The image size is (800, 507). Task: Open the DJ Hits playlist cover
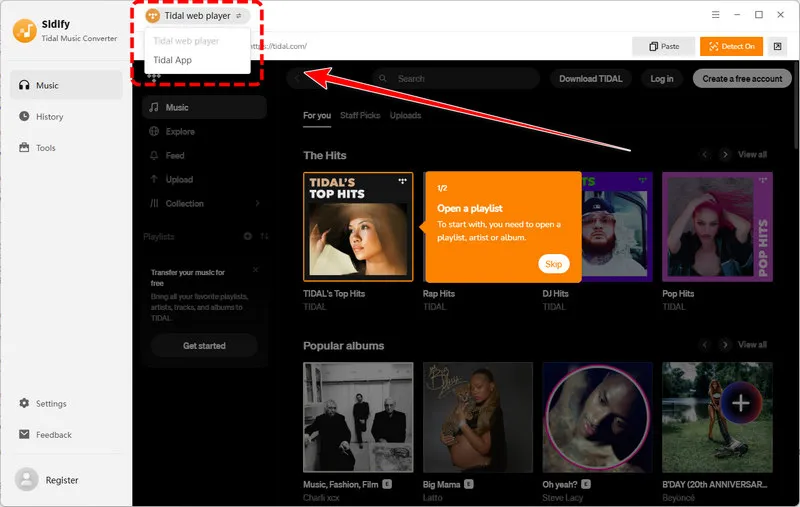coord(617,227)
